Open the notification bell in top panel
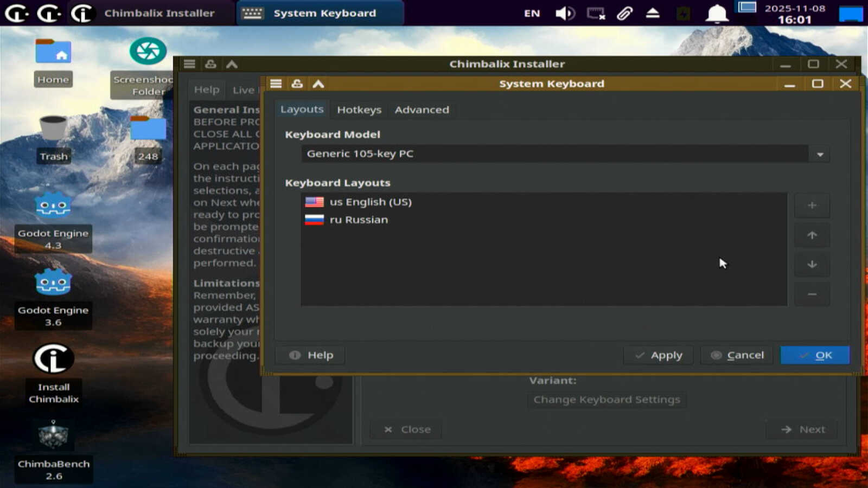Viewport: 868px width, 488px height. [717, 13]
